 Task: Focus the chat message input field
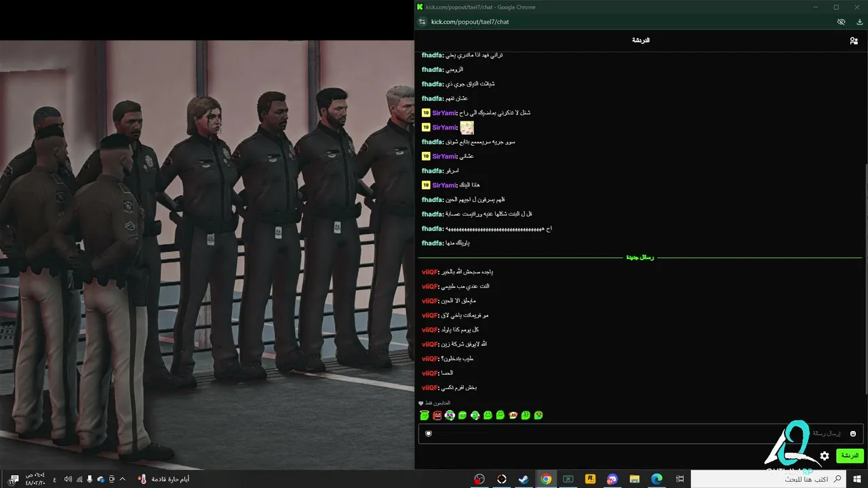pyautogui.click(x=640, y=434)
